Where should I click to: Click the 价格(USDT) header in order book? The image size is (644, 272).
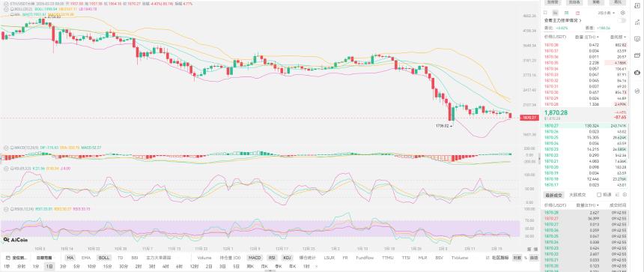555,37
